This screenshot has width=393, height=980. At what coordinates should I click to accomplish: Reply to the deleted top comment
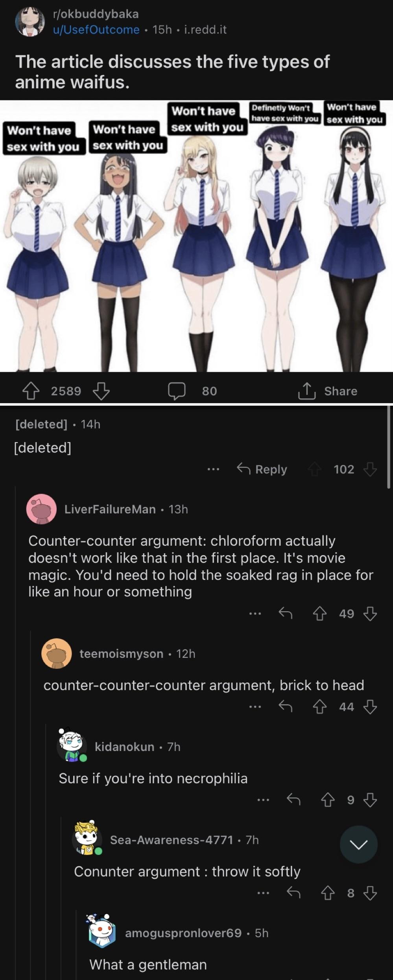tap(262, 469)
